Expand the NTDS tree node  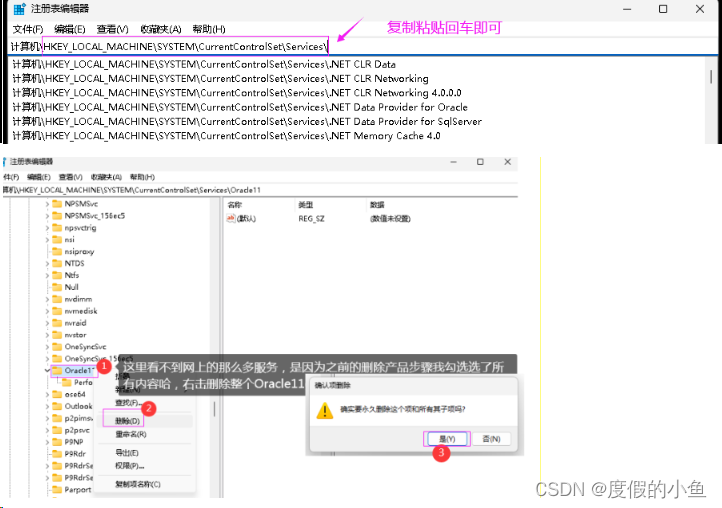[x=47, y=263]
